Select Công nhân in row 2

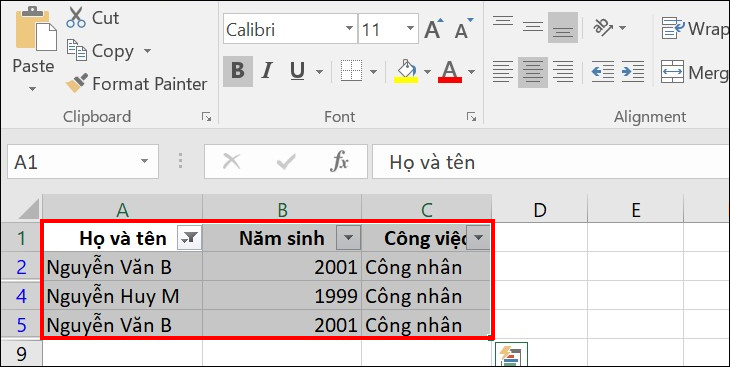click(426, 267)
